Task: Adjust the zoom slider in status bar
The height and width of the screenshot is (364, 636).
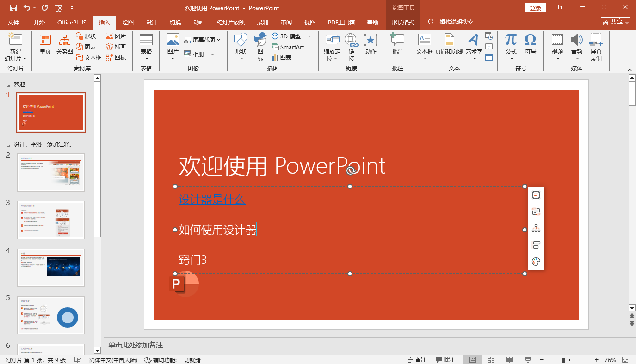Action: pos(563,360)
